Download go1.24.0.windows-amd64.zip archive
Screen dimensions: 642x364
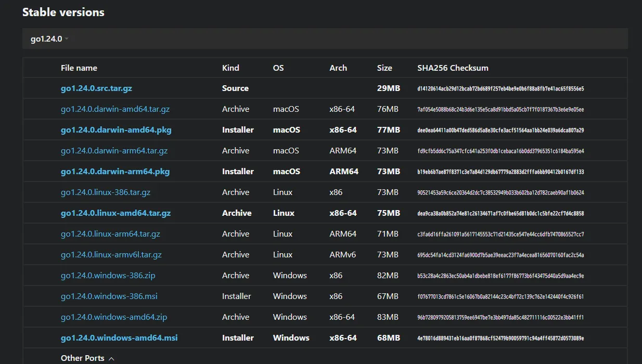pyautogui.click(x=113, y=317)
